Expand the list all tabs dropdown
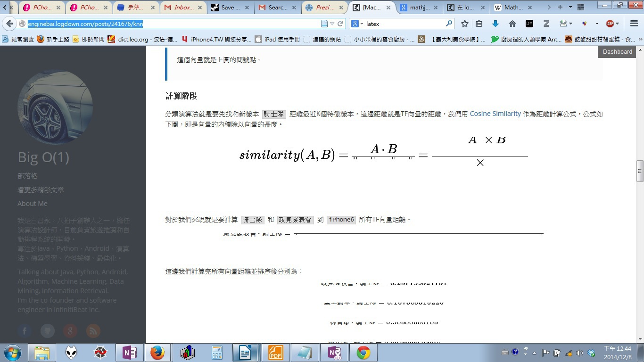 click(570, 7)
